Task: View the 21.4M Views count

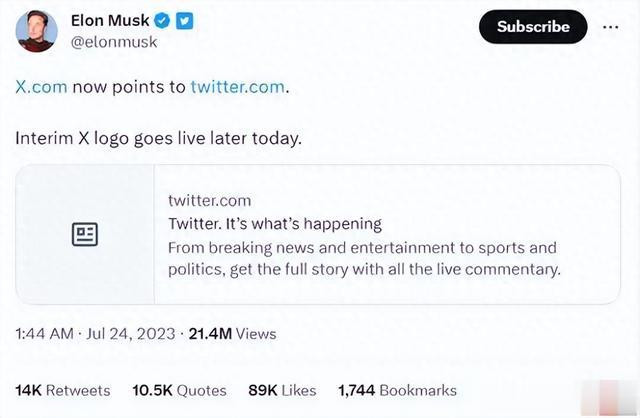Action: coord(233,334)
